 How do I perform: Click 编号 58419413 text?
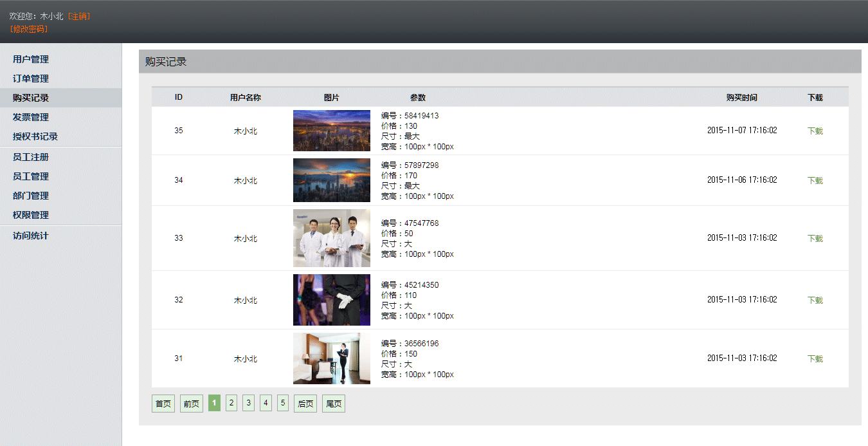click(410, 116)
